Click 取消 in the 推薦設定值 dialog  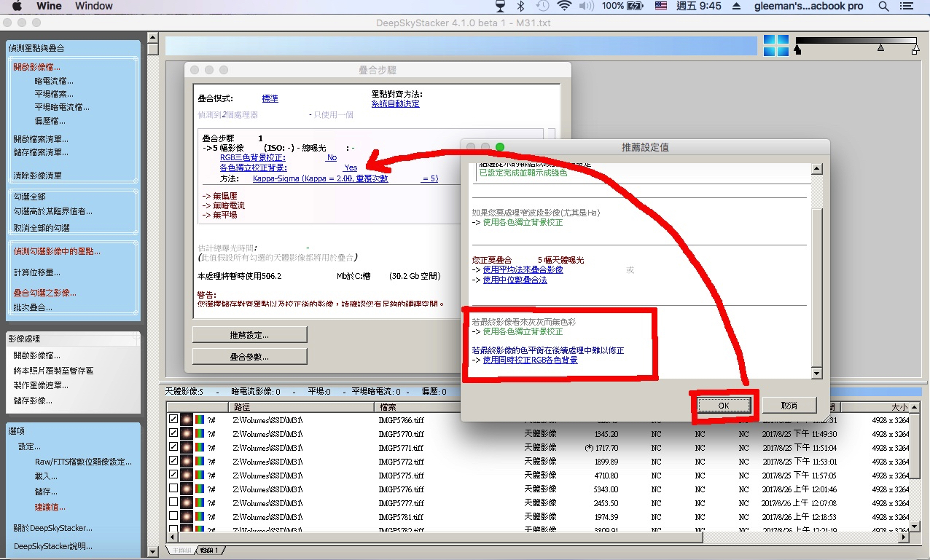(x=789, y=406)
